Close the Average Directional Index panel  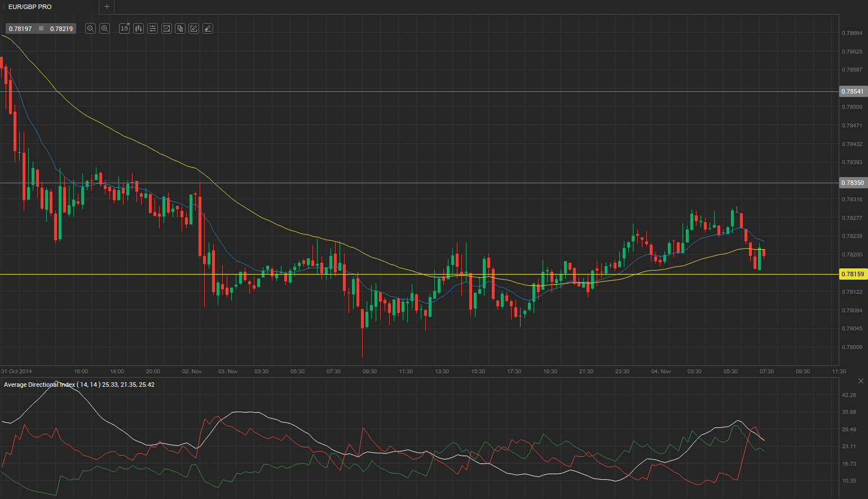tap(861, 381)
